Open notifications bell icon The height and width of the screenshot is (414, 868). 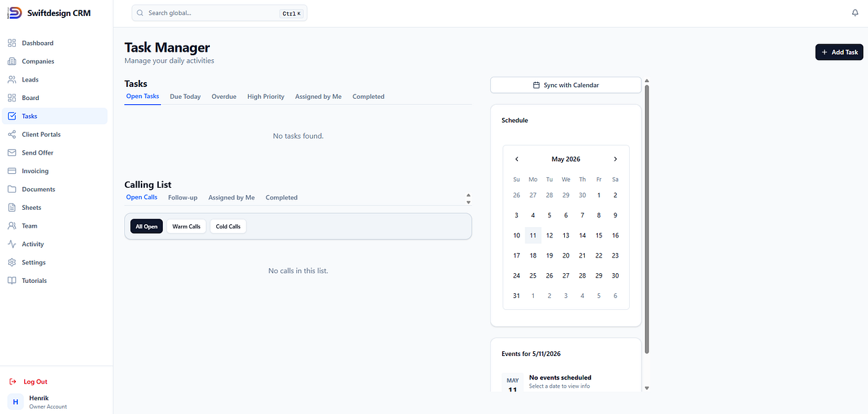(856, 13)
